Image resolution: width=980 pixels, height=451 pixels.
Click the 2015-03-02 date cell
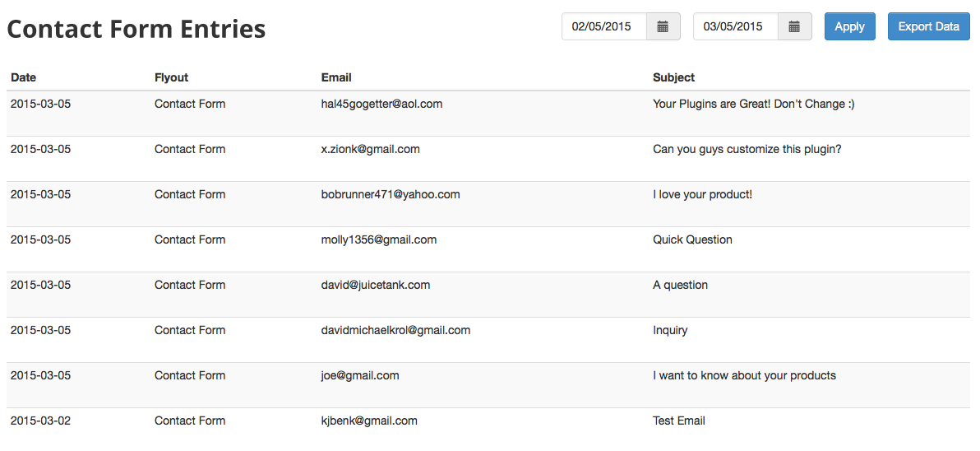[x=40, y=421]
